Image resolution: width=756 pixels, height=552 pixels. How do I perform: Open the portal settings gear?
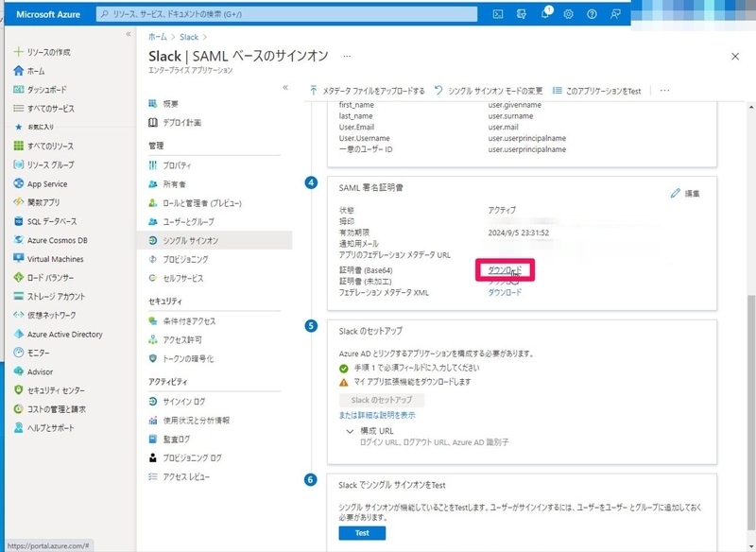[x=568, y=13]
